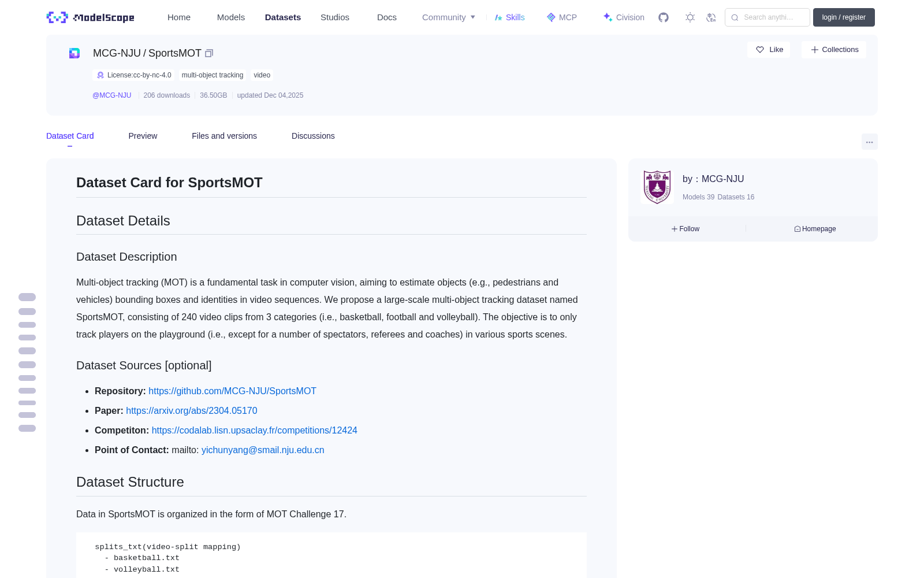Click the video tag
This screenshot has width=924, height=578.
click(x=262, y=75)
